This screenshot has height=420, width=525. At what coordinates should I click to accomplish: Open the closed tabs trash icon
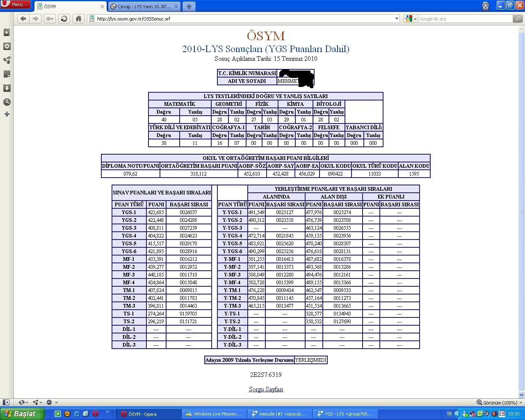pyautogui.click(x=486, y=6)
